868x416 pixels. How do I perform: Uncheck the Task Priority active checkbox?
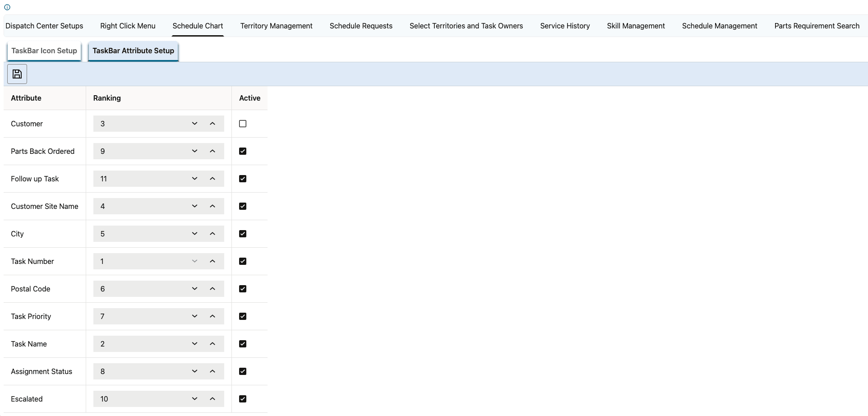242,316
